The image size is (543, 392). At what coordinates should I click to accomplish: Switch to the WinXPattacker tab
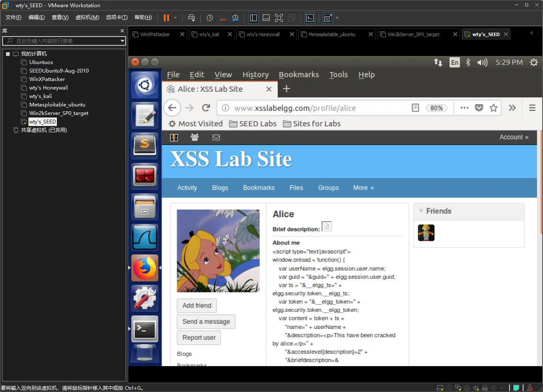[x=155, y=34]
